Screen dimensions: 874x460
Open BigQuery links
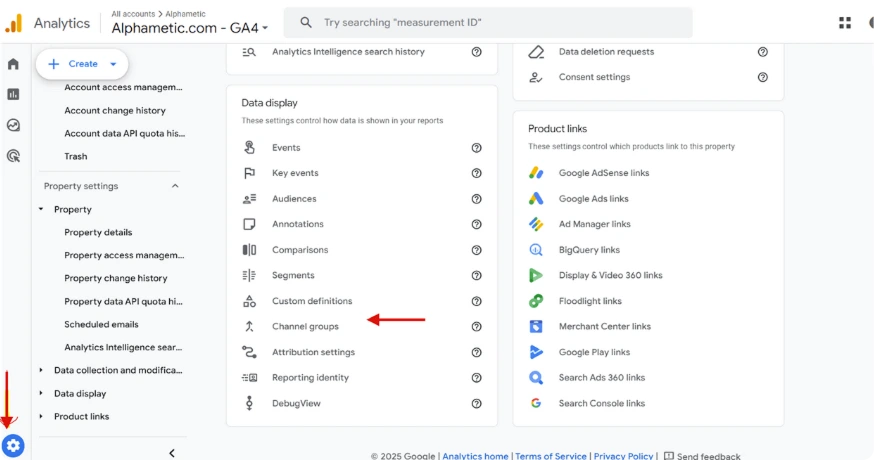pos(589,250)
